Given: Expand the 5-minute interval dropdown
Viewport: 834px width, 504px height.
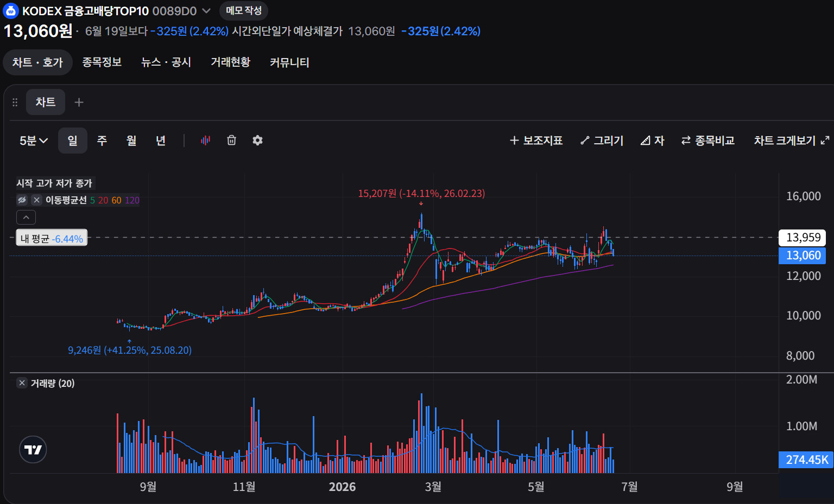Looking at the screenshot, I should (34, 141).
